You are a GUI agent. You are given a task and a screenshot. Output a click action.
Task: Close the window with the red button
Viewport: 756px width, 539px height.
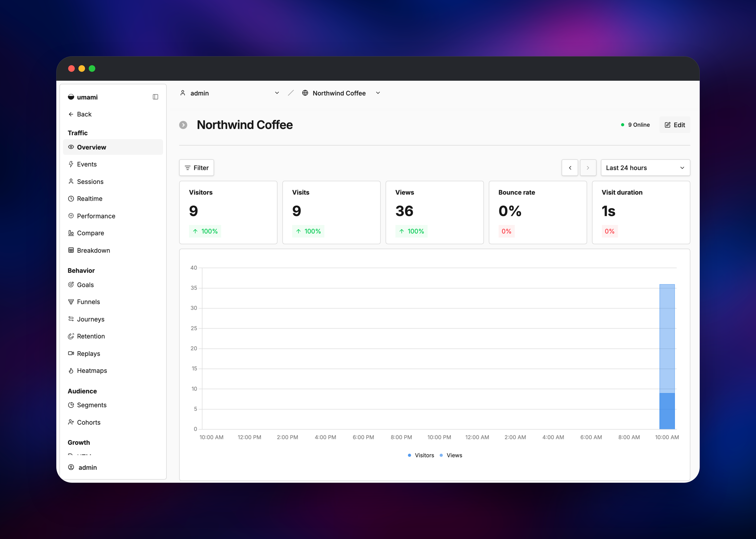pos(71,68)
